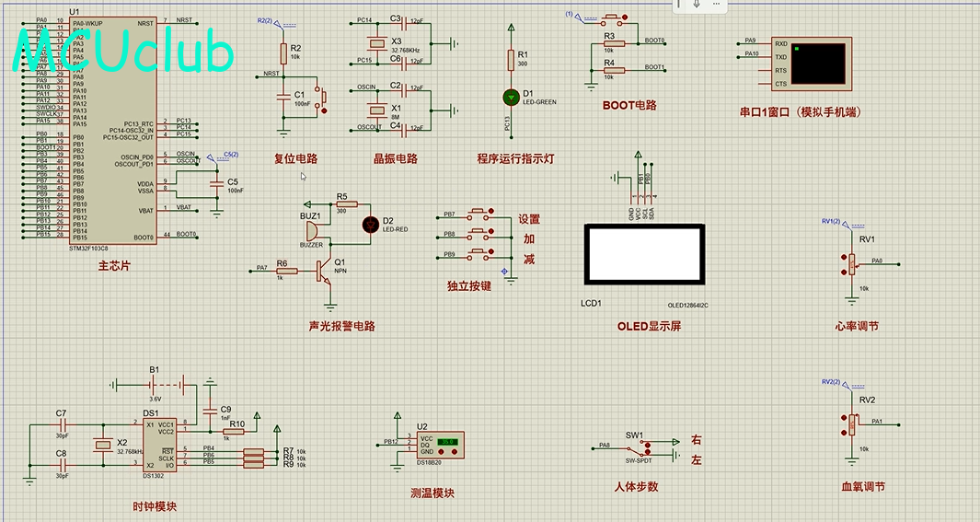The image size is (980, 522).
Task: Click upper red dot of potentiometer RV1
Action: tap(844, 258)
